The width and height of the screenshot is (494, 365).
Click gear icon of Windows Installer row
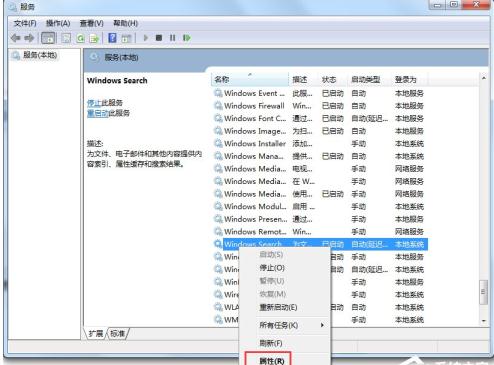[218, 143]
